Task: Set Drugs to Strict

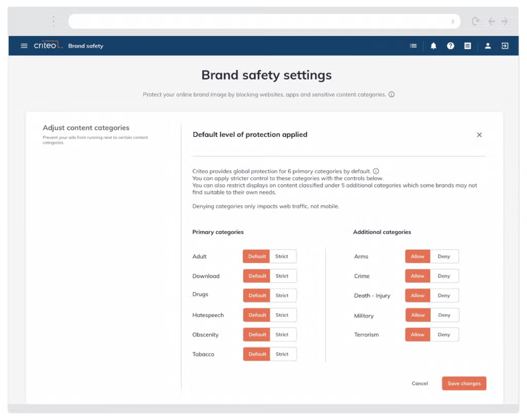Action: point(283,296)
